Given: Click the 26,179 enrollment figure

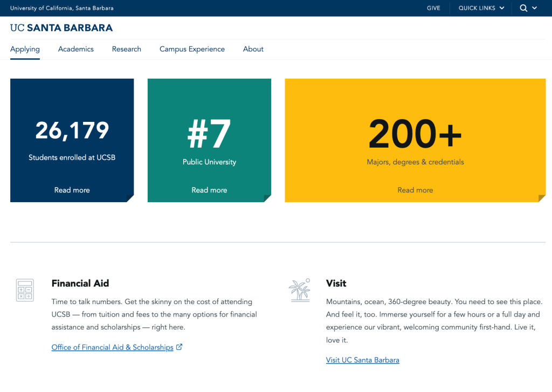Looking at the screenshot, I should click(72, 130).
